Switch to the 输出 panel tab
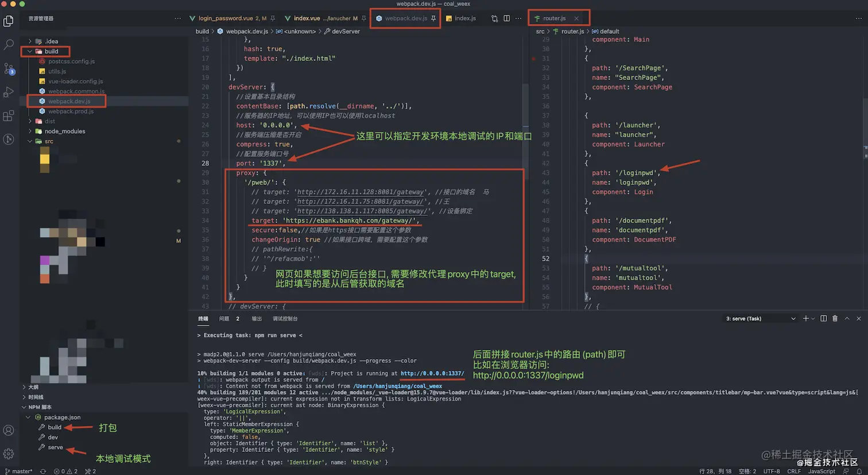Viewport: 868px width, 475px height. coord(257,319)
